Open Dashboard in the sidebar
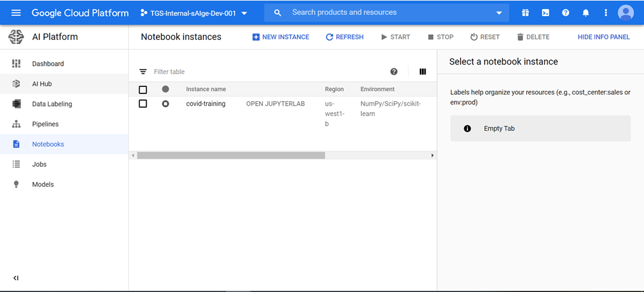Image resolution: width=644 pixels, height=292 pixels. pyautogui.click(x=64, y=64)
